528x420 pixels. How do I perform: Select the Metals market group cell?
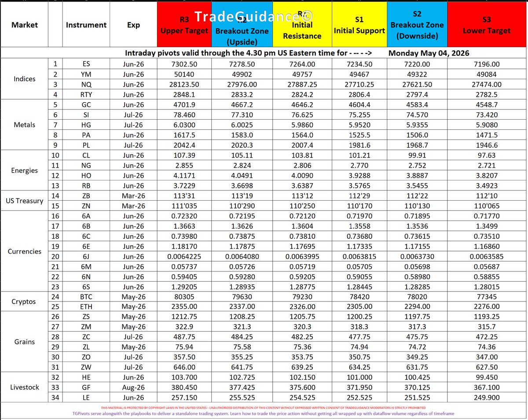(24, 125)
